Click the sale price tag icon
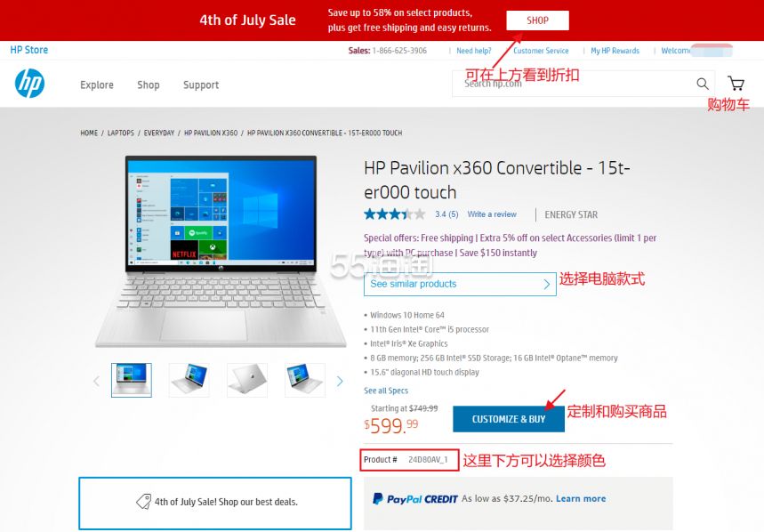 pos(143,502)
